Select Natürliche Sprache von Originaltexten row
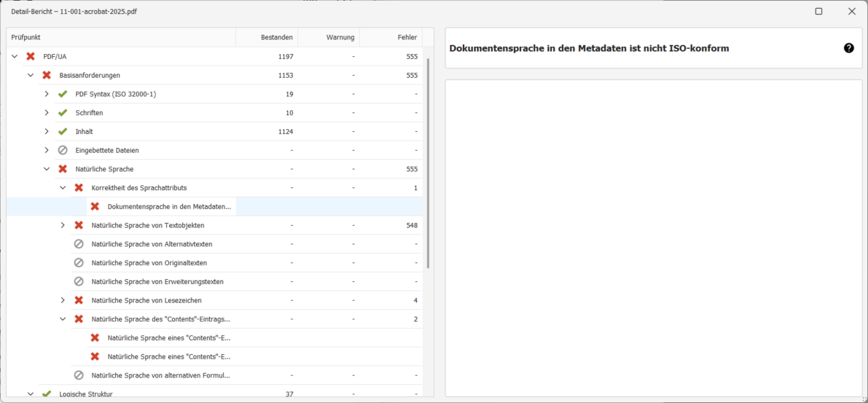Screen dimensions: 868x403 (149, 263)
